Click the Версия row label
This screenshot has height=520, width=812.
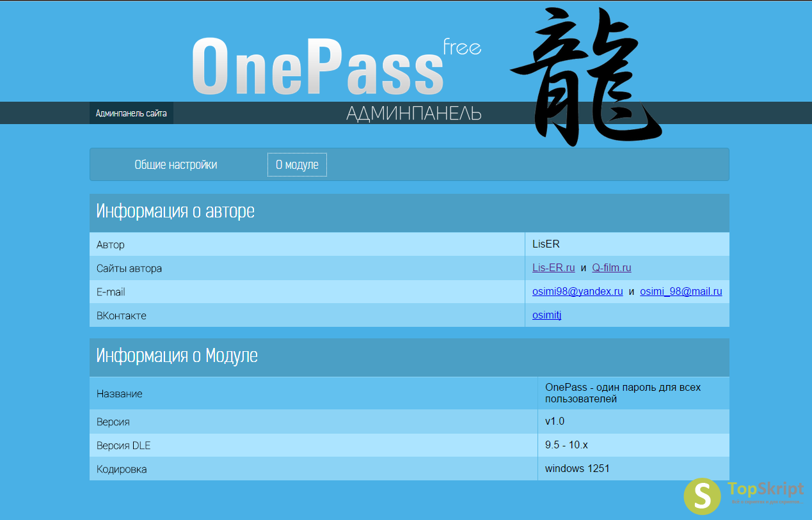(x=113, y=422)
